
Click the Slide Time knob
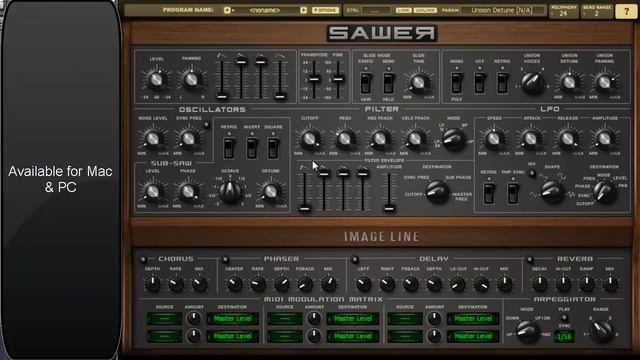(418, 82)
